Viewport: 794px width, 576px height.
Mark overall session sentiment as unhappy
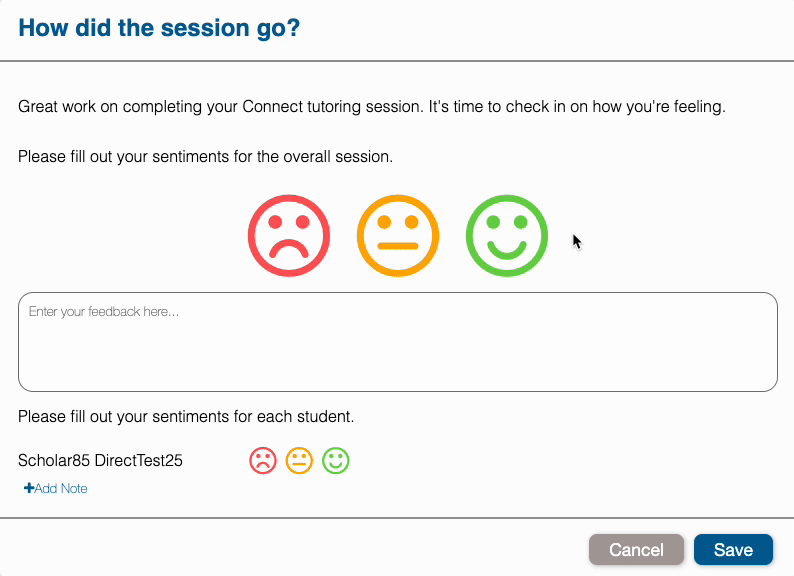[x=289, y=236]
